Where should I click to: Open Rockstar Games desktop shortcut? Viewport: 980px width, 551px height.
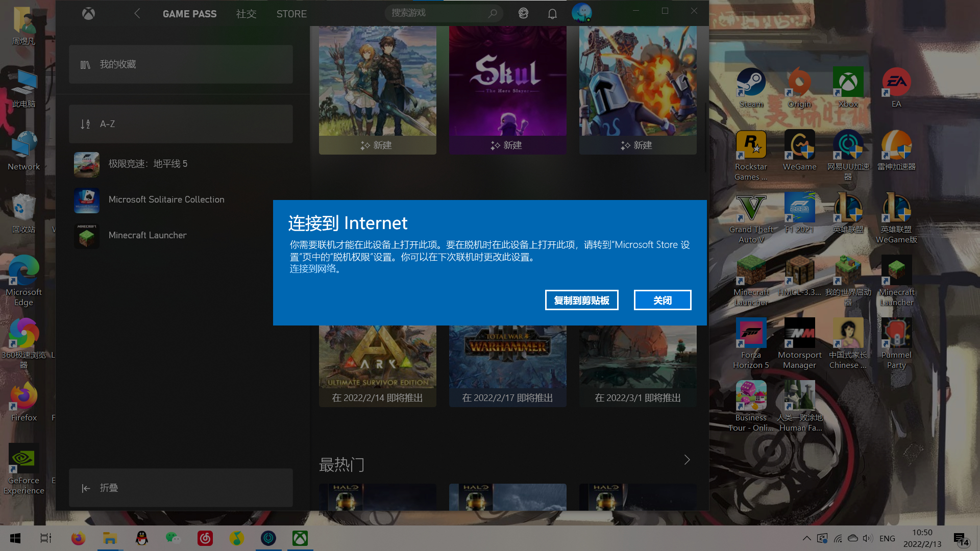[x=751, y=156]
